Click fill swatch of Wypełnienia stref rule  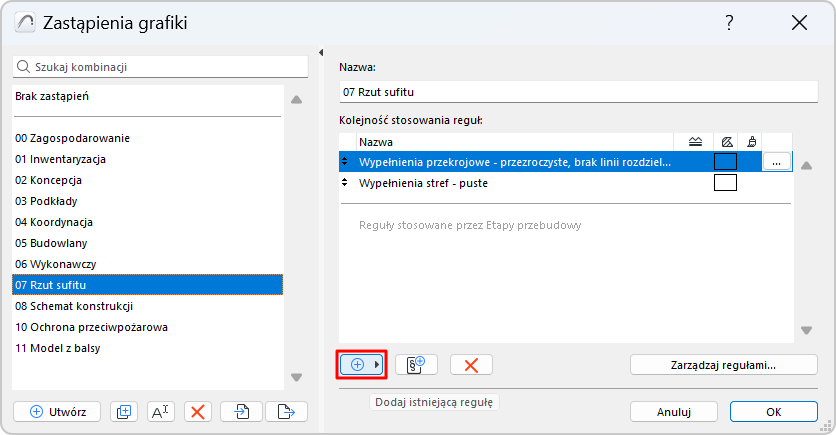click(x=725, y=183)
